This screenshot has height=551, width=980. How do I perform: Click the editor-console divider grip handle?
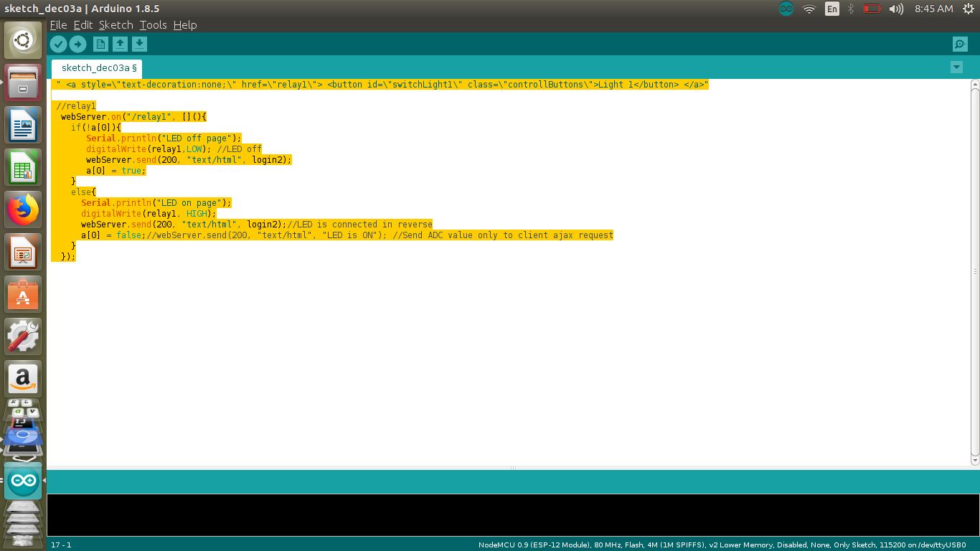513,468
